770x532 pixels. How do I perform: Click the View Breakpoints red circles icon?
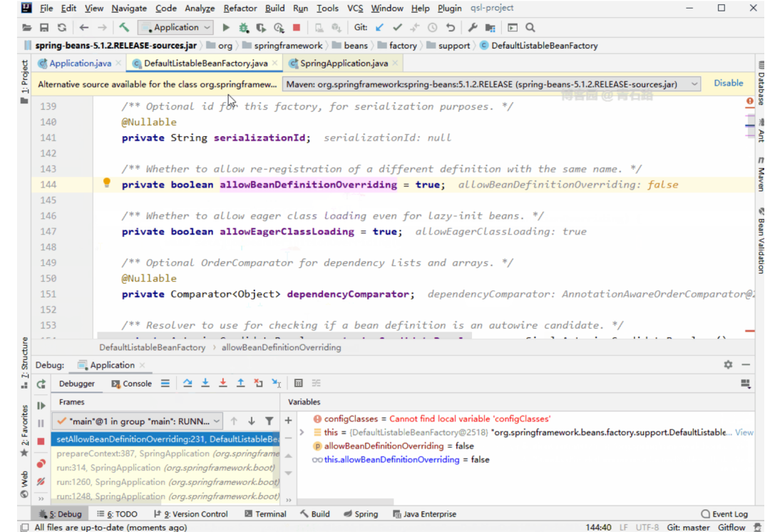pyautogui.click(x=41, y=464)
